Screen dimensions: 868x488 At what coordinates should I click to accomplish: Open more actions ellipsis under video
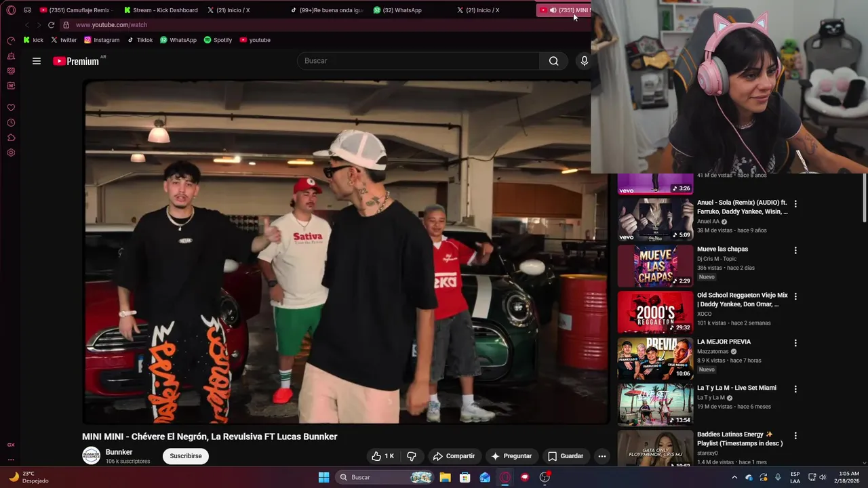(x=601, y=456)
